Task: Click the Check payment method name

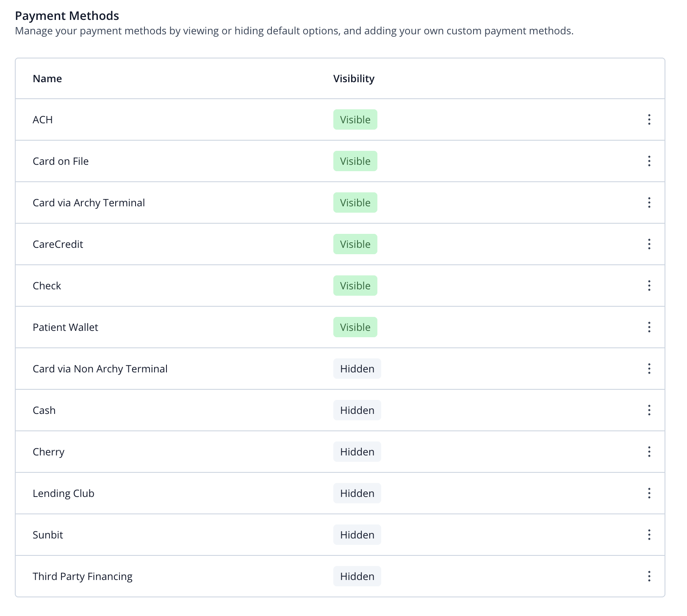Action: [47, 286]
